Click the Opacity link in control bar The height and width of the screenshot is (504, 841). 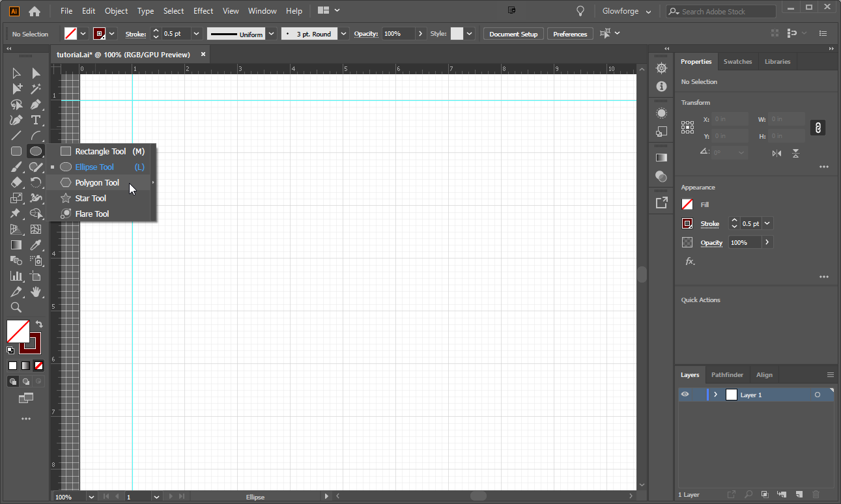(x=365, y=34)
